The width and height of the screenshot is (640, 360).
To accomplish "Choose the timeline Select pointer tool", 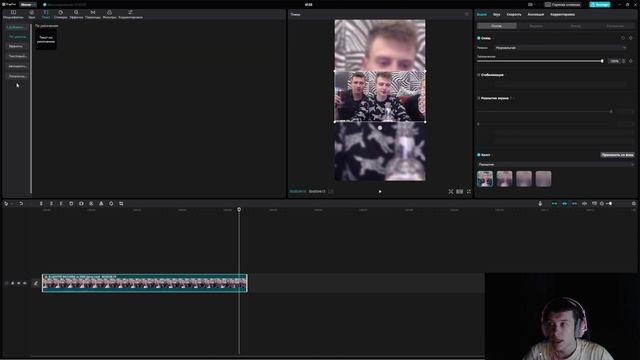I will (6, 203).
